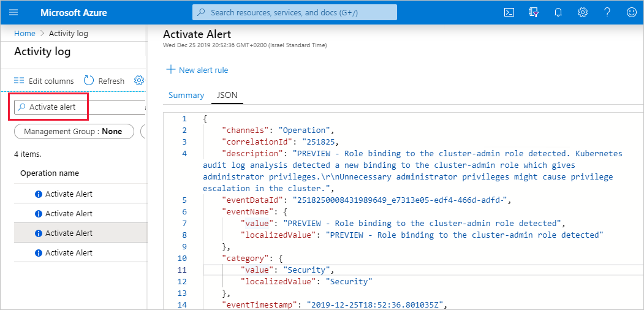Open the Feedback smiley icon
This screenshot has width=644, height=310.
(631, 12)
